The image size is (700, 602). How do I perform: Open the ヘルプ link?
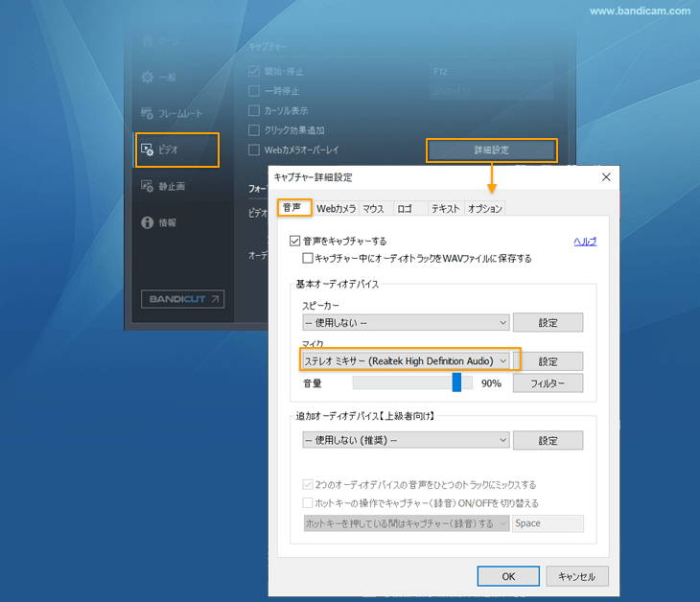[585, 242]
